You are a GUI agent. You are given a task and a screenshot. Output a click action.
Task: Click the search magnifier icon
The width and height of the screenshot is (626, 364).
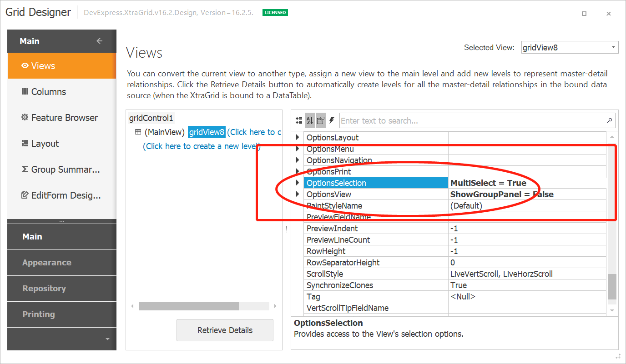pos(610,120)
